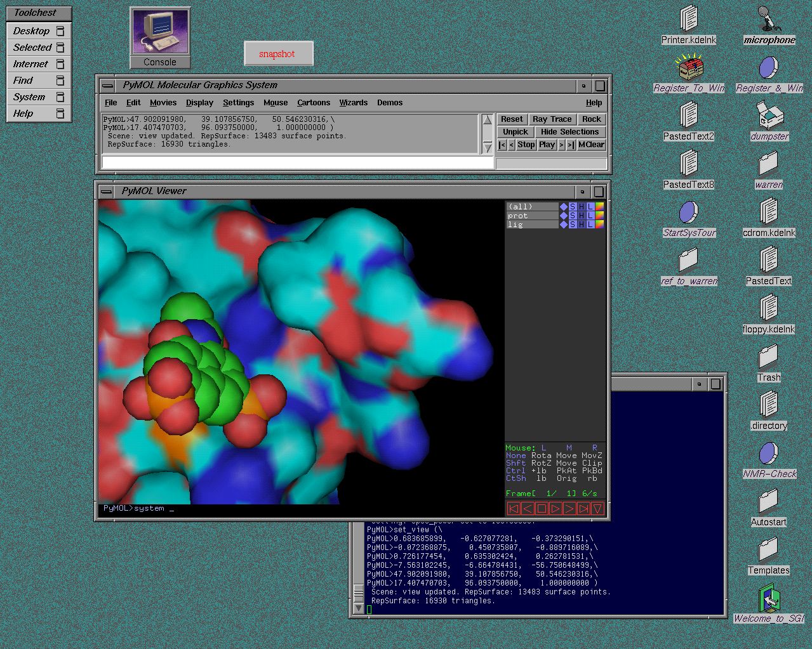
Task: Open the Movies menu
Action: pos(163,103)
